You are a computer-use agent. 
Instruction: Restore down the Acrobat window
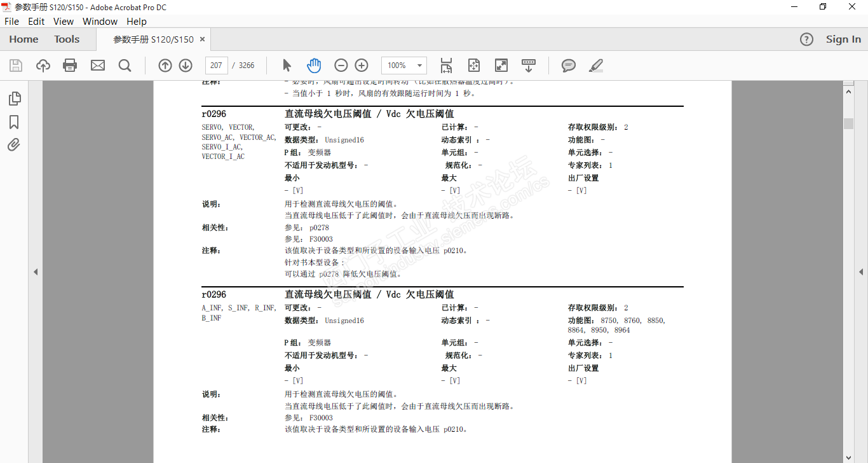[823, 6]
